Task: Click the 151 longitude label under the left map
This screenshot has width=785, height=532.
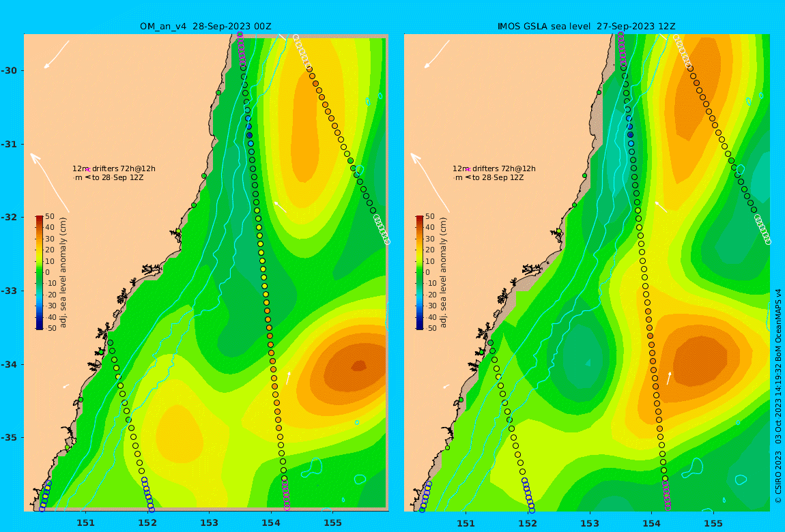Action: coord(85,523)
